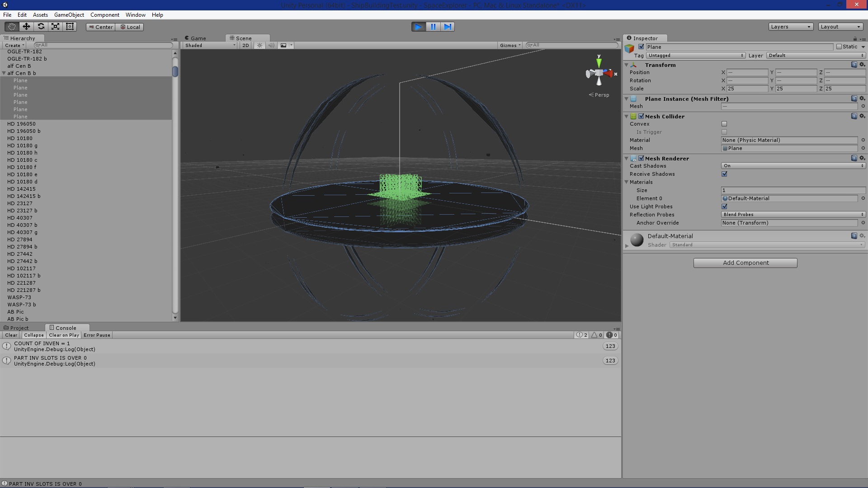Viewport: 868px width, 488px height.
Task: Click the scene orientation gizmo
Action: click(599, 73)
